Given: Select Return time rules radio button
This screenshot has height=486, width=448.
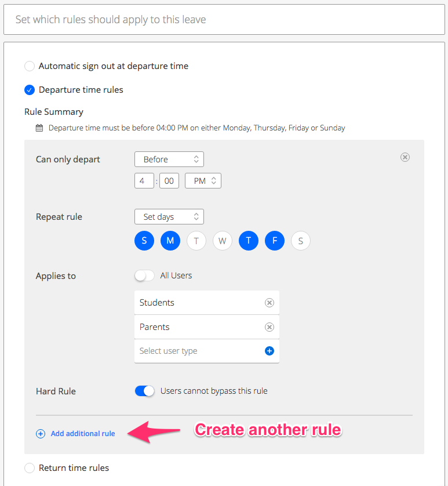Looking at the screenshot, I should click(x=30, y=467).
